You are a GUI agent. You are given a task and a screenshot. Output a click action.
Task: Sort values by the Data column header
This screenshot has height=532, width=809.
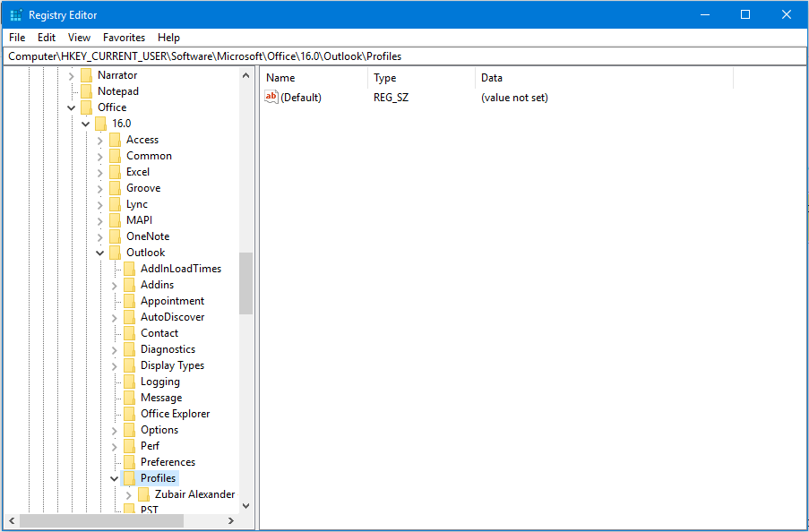tap(604, 78)
